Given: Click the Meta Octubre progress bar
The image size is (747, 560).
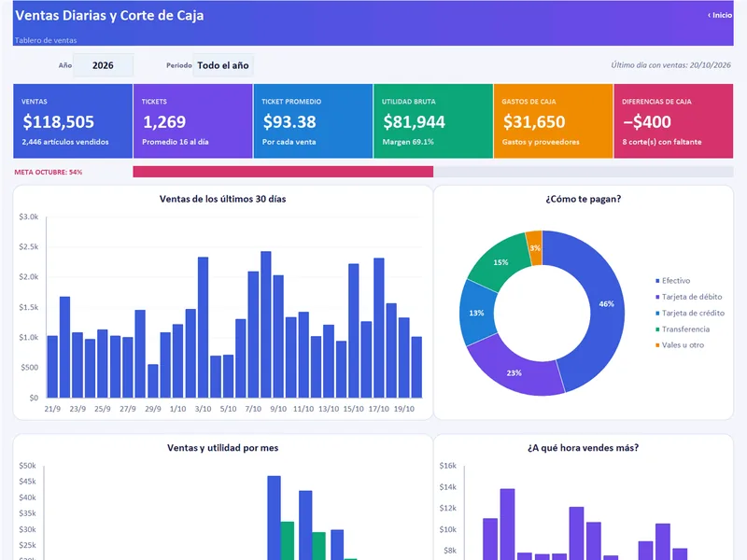Looking at the screenshot, I should [432, 172].
